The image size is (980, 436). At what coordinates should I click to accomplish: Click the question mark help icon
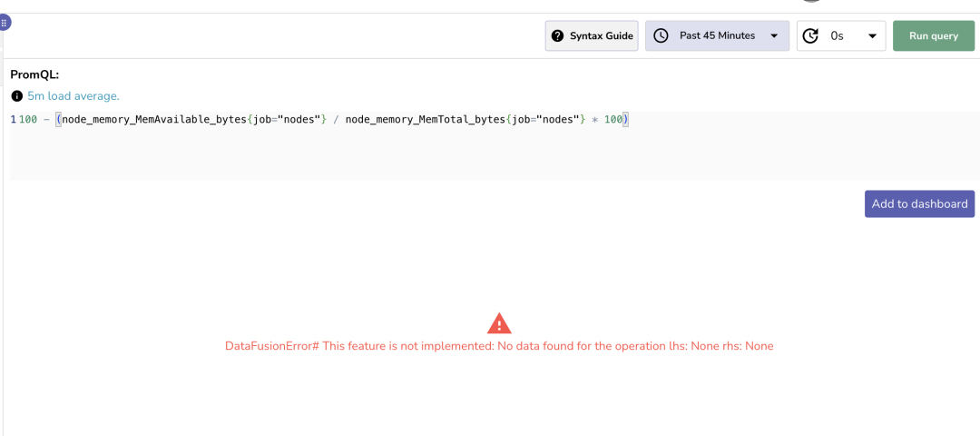557,35
